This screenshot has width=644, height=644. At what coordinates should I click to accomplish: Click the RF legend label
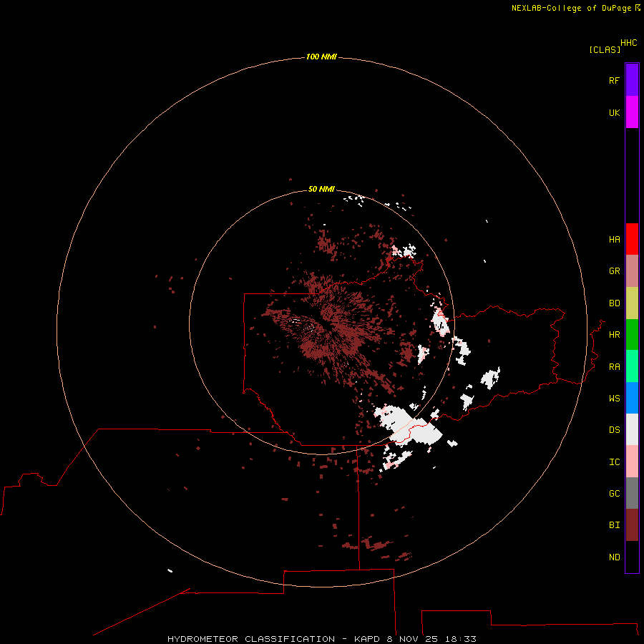point(614,80)
